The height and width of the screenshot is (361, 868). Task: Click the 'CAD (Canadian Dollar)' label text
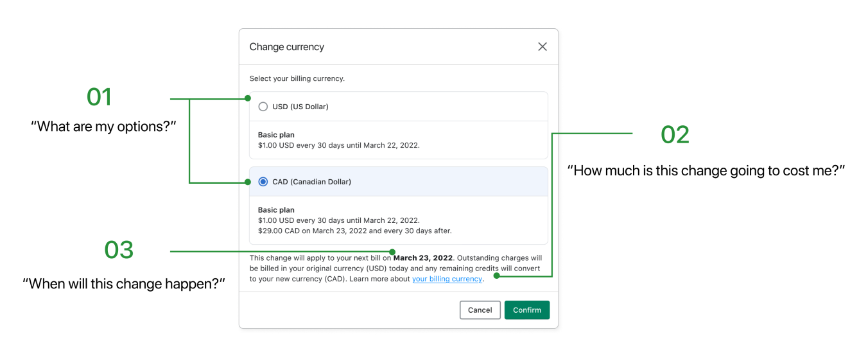312,182
